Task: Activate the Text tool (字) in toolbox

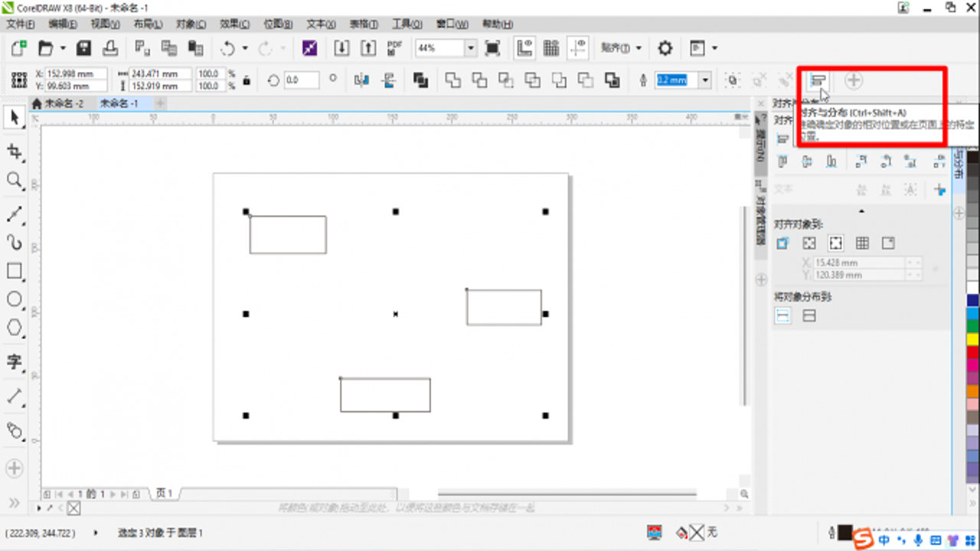Action: tap(14, 362)
